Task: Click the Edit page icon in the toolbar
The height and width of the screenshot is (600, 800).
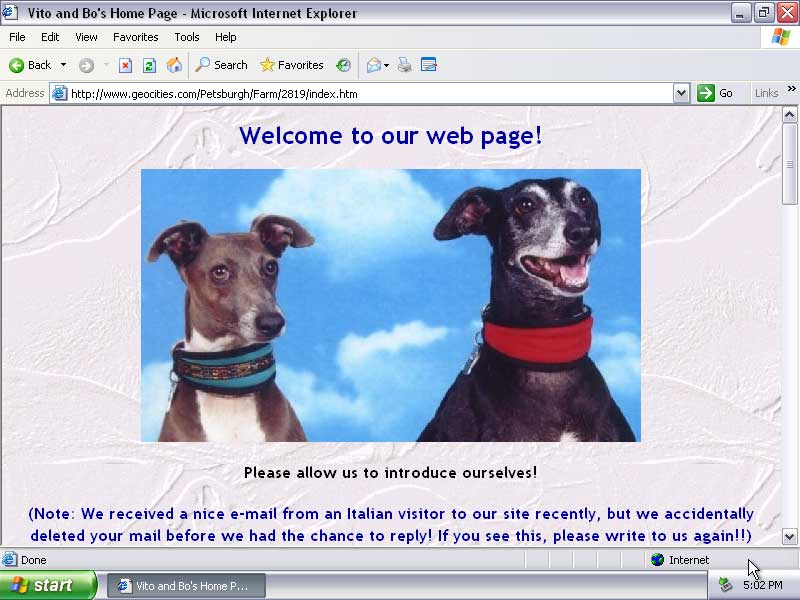Action: (429, 65)
